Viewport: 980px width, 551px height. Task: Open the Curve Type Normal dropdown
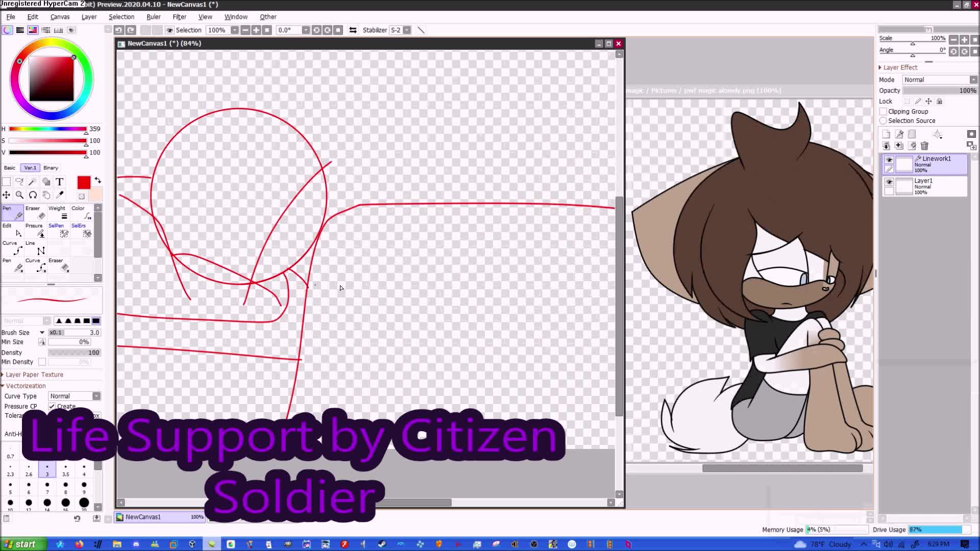coord(75,396)
